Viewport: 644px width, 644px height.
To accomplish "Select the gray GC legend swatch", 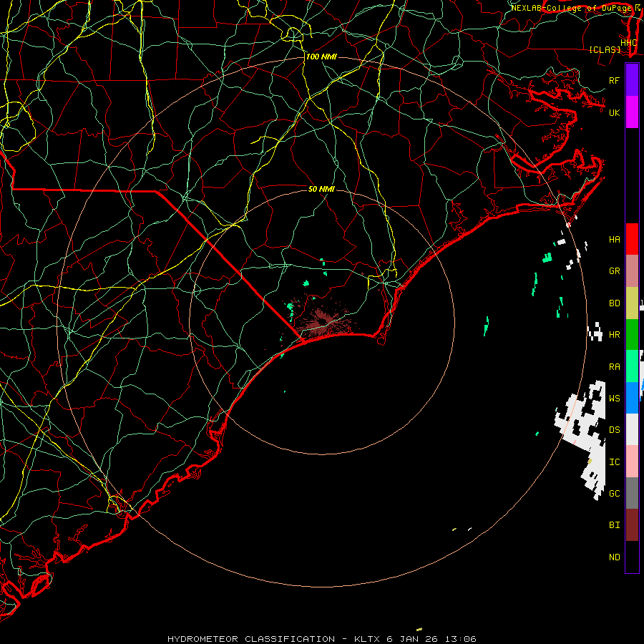I will (632, 493).
